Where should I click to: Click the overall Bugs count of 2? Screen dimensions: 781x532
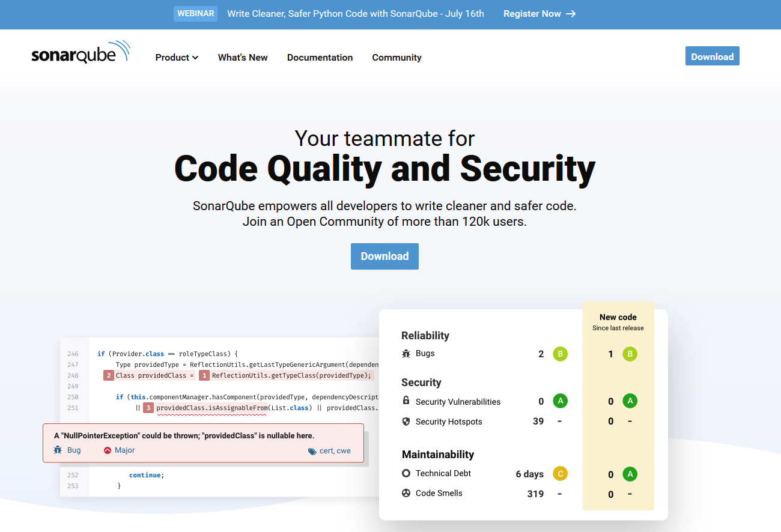[541, 354]
